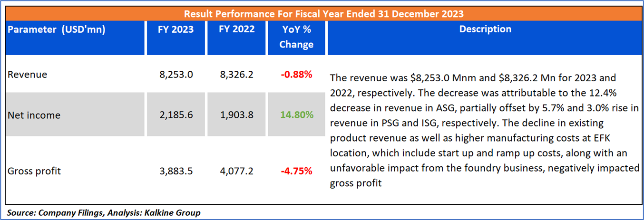644x220 pixels.
Task: Select the Net income row label
Action: [x=34, y=115]
